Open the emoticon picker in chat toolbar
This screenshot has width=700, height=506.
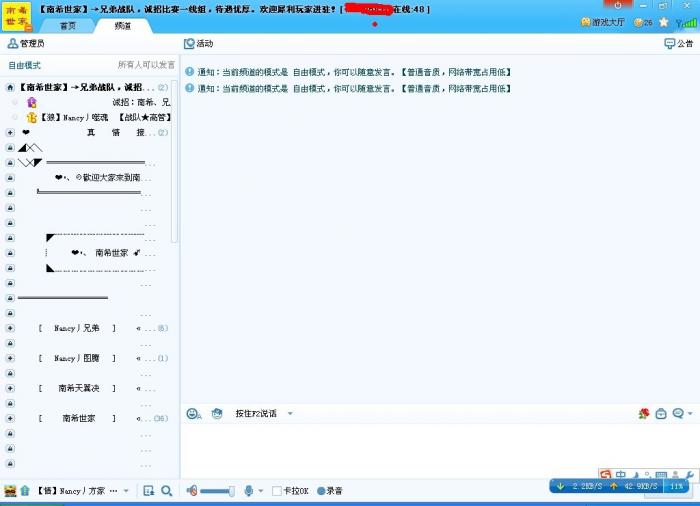[193, 414]
